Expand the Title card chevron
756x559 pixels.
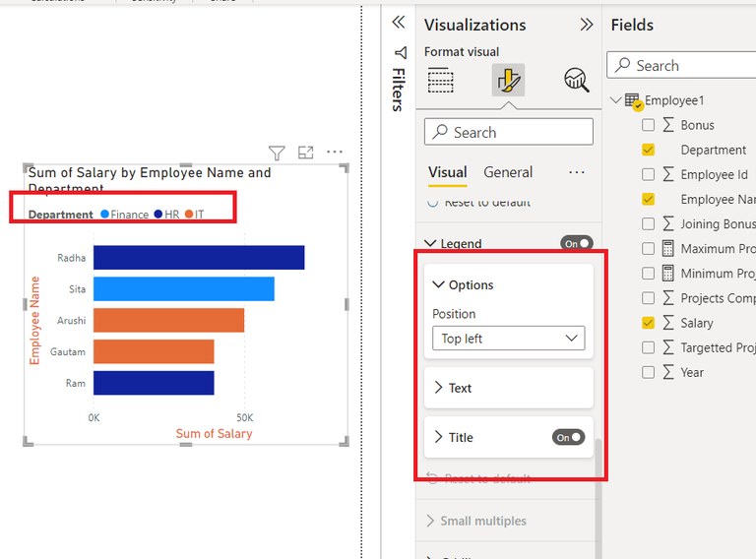tap(438, 437)
